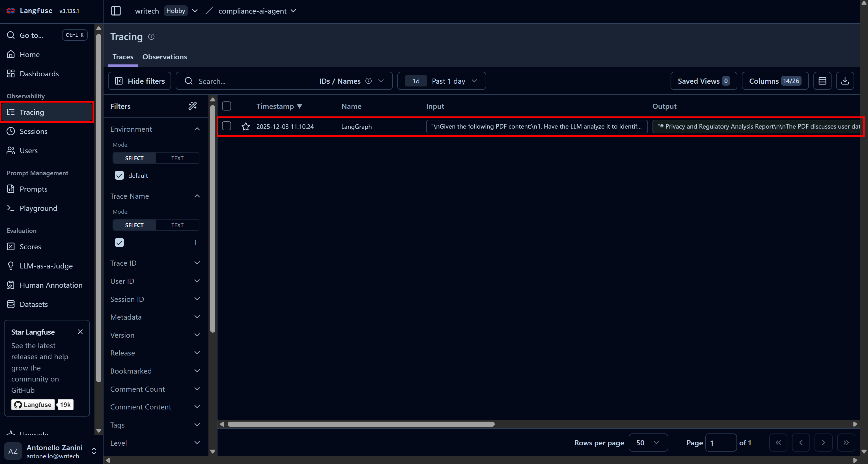
Task: Collapse the left sidebar panel
Action: [116, 10]
